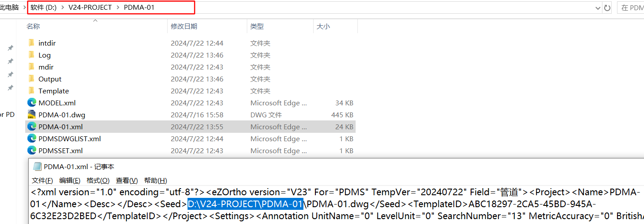Sort files by the 大小 column header

tap(323, 26)
